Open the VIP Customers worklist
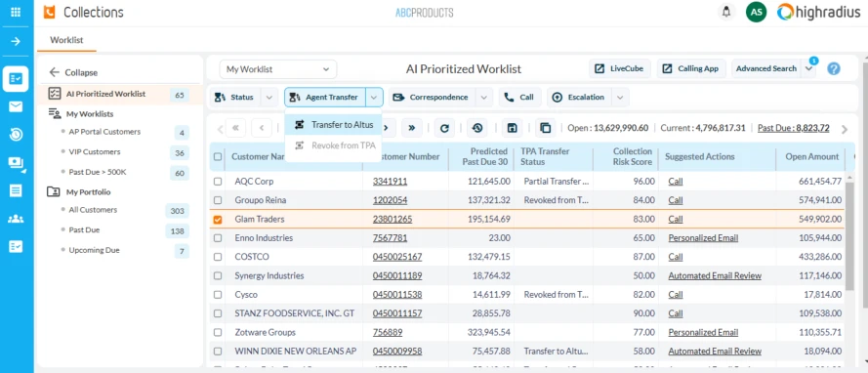Image resolution: width=868 pixels, height=373 pixels. 95,151
